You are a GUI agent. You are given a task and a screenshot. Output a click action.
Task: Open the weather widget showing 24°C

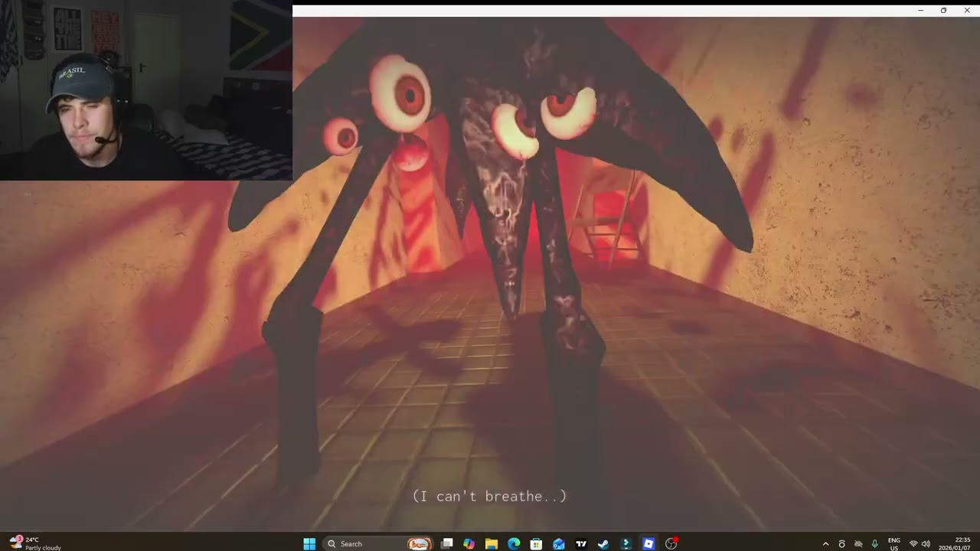(x=35, y=543)
